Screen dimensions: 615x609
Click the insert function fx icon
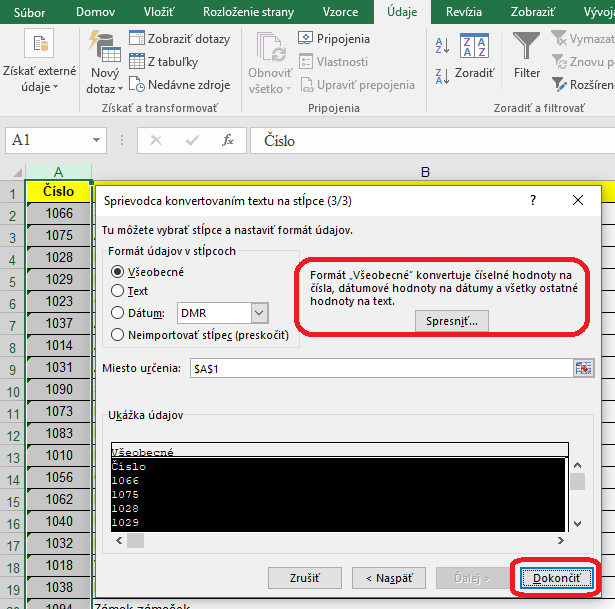(x=228, y=141)
